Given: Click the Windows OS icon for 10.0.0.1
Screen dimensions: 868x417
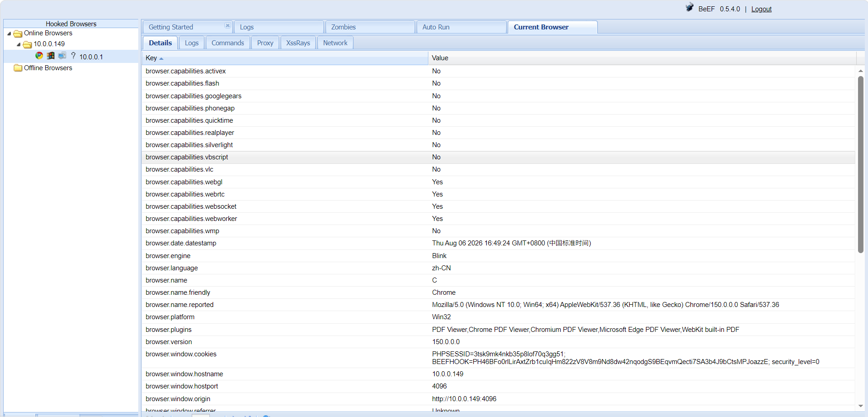Looking at the screenshot, I should pyautogui.click(x=51, y=56).
